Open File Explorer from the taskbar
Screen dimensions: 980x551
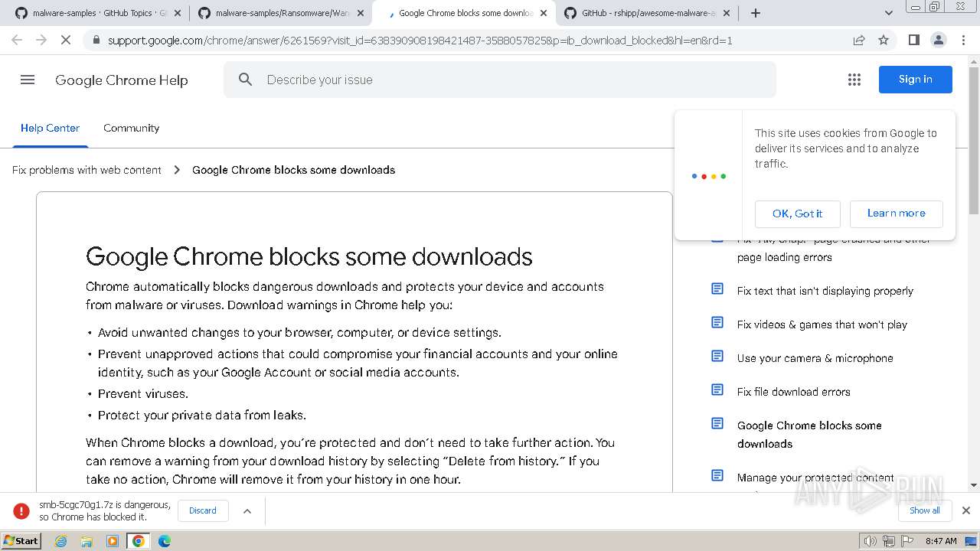pyautogui.click(x=87, y=541)
